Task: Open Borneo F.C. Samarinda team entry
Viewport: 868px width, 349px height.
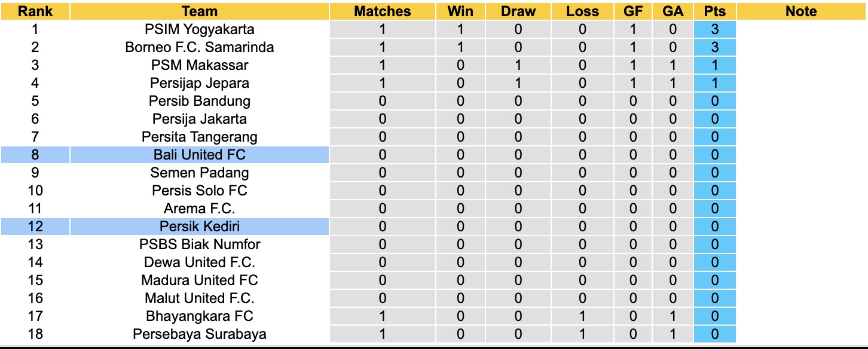Action: point(200,47)
